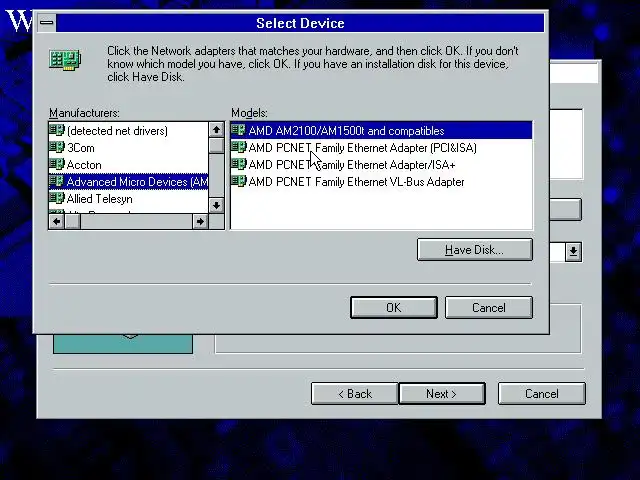Click the icon beside the PCI&ISA adapter model
This screenshot has height=480, width=640.
pyautogui.click(x=239, y=147)
